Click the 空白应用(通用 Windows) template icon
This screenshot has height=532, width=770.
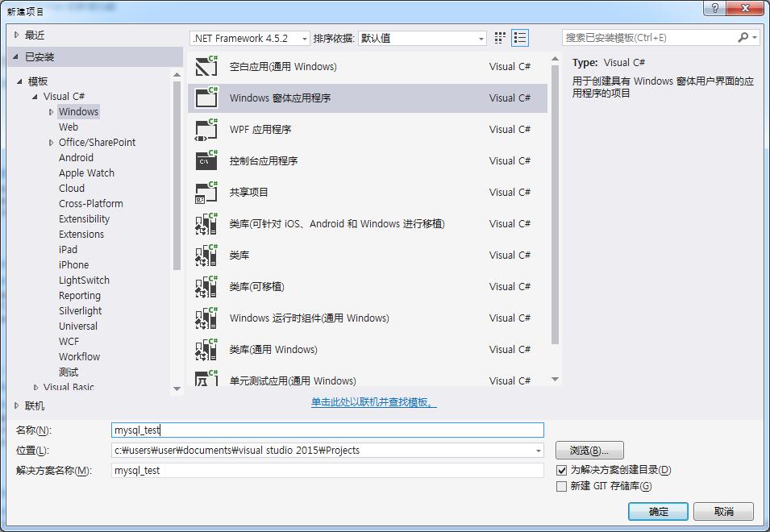coord(206,66)
